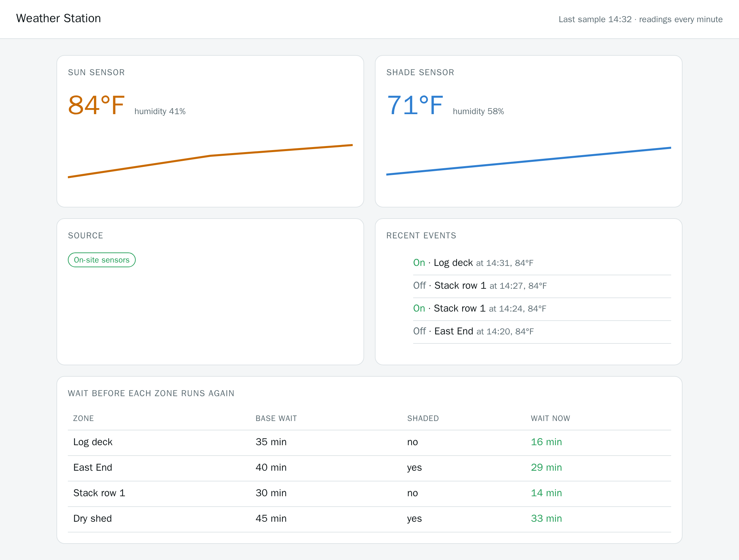Click the SOURCE card heading
The width and height of the screenshot is (739, 560).
[x=86, y=236]
